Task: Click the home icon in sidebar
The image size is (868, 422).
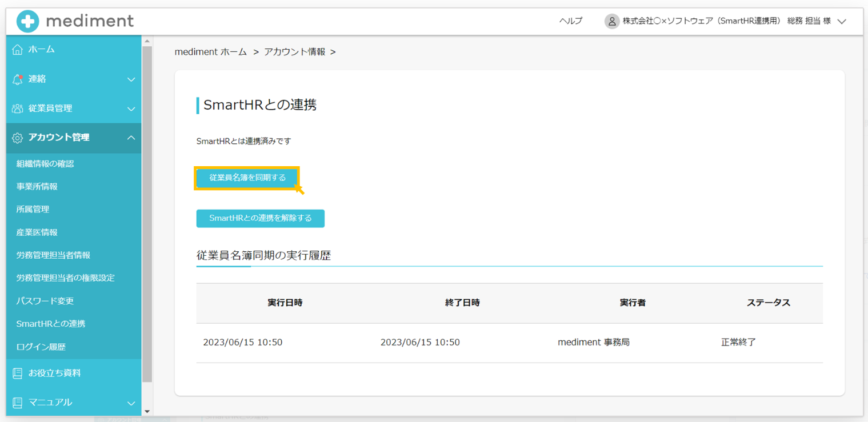Action: [18, 50]
